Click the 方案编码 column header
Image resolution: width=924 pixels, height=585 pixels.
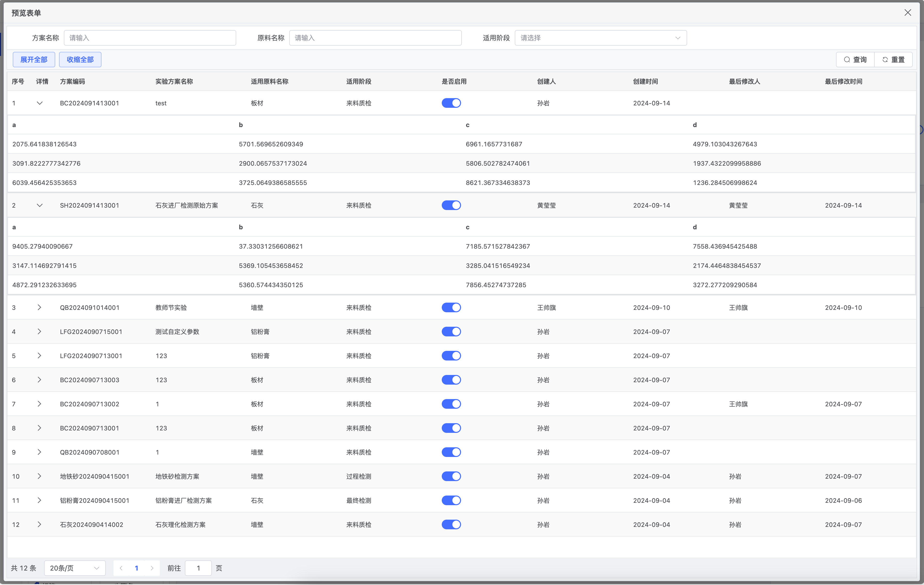pyautogui.click(x=73, y=81)
